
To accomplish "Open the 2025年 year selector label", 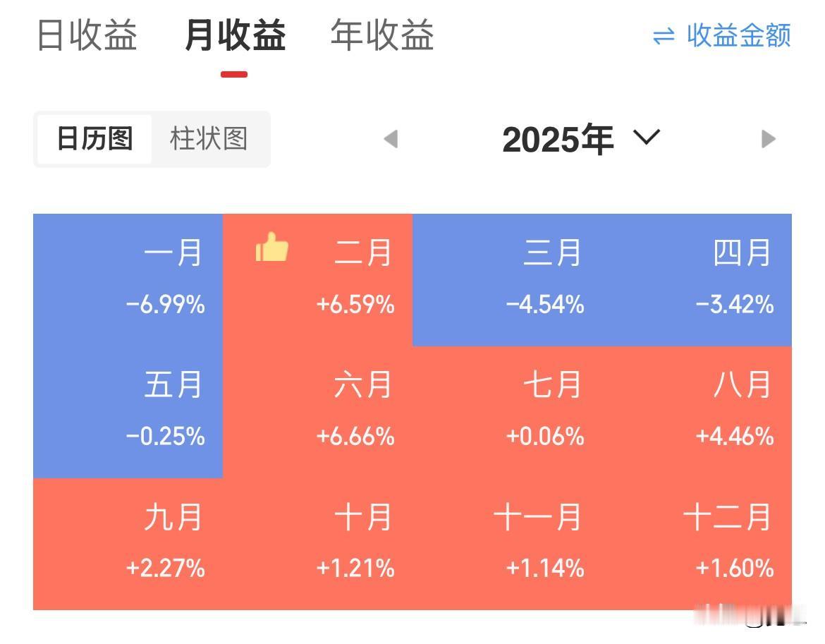I will click(x=557, y=139).
